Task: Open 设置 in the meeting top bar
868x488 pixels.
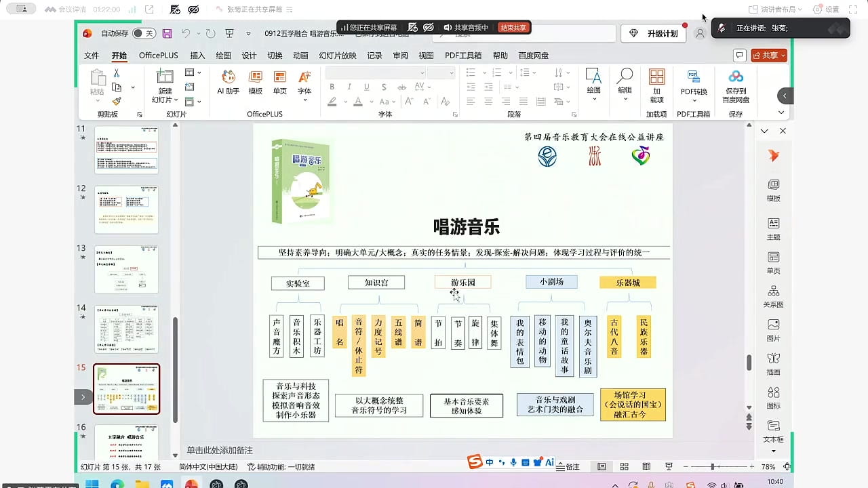Action: click(826, 9)
